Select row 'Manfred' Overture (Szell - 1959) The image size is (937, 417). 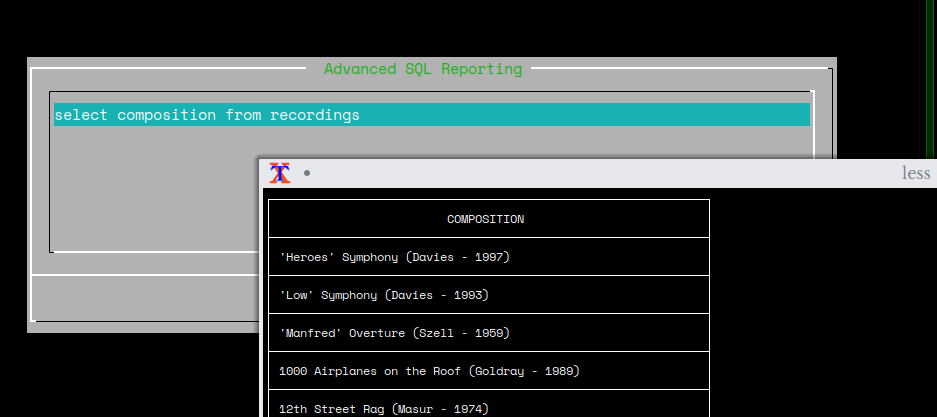pos(489,333)
